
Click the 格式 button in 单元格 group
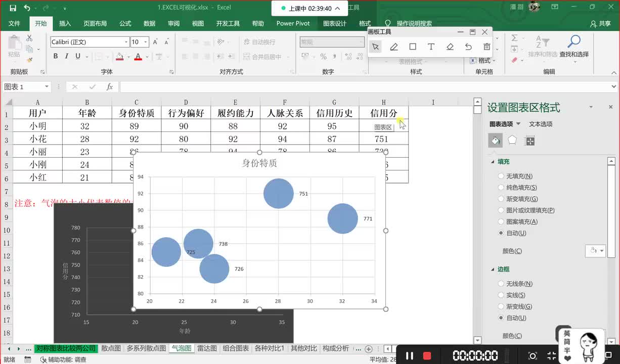point(484,60)
